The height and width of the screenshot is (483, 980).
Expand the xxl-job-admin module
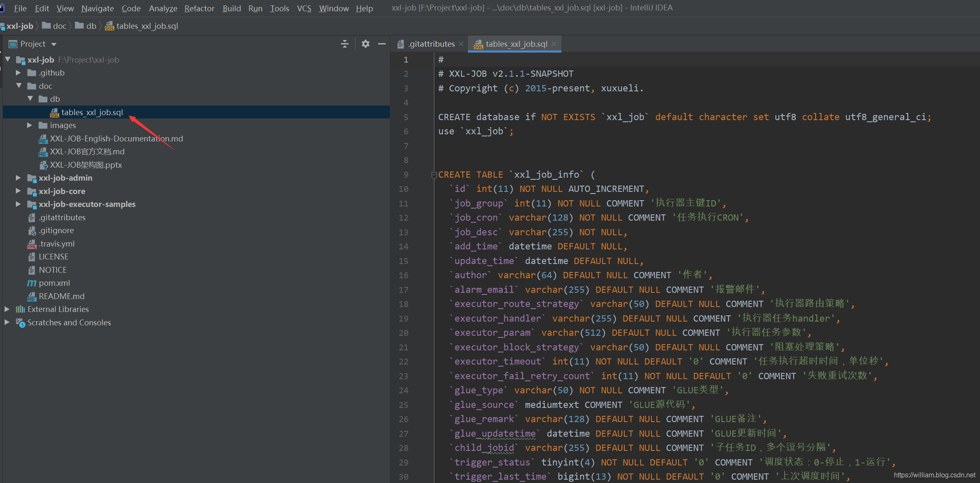click(x=18, y=178)
